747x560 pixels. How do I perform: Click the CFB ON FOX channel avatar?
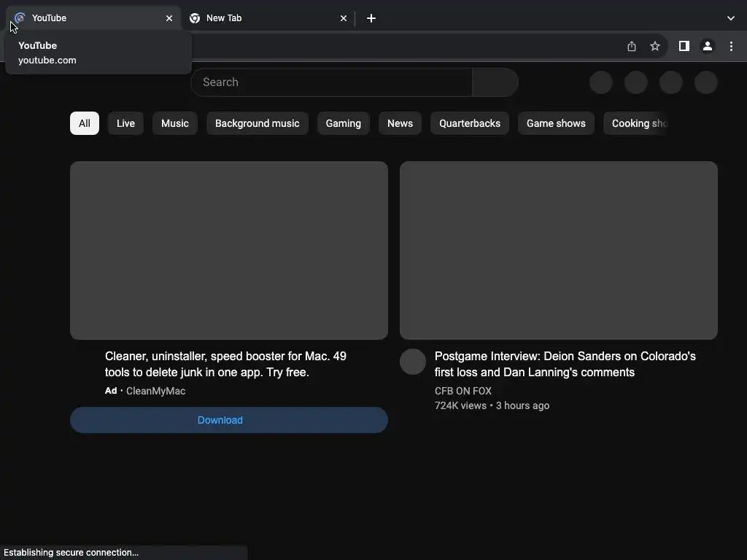[413, 362]
